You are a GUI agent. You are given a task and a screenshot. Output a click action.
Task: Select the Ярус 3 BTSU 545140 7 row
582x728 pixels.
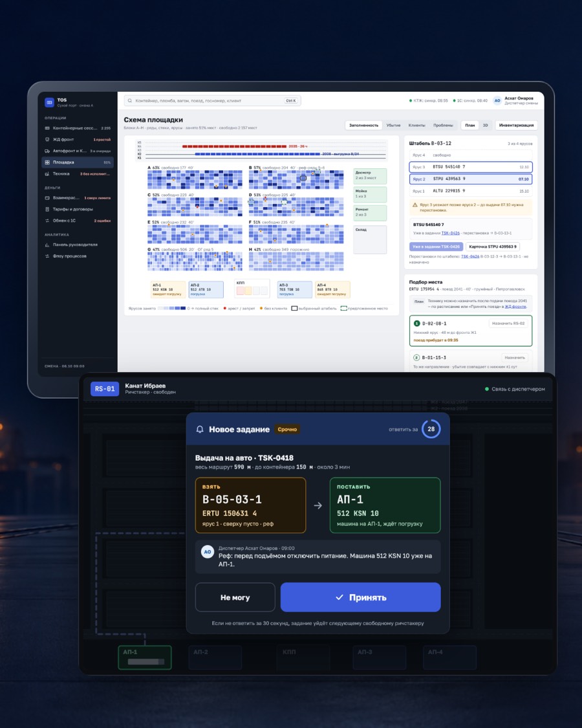tap(471, 167)
